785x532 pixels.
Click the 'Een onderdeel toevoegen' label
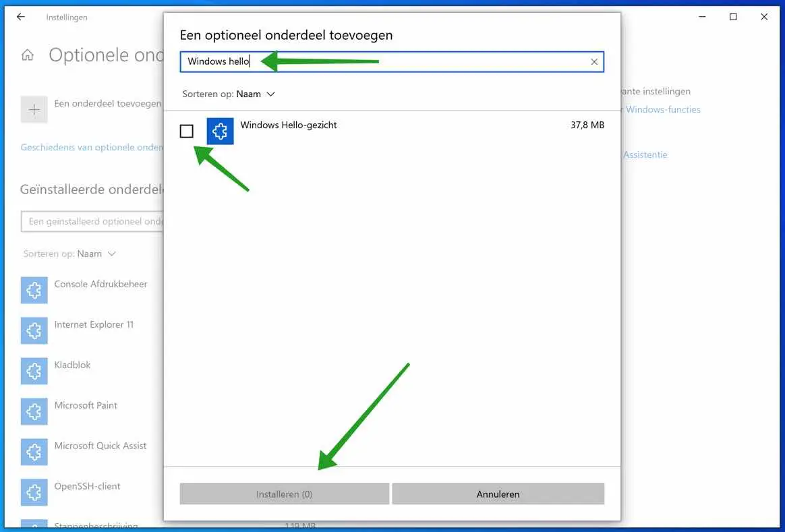pos(108,104)
